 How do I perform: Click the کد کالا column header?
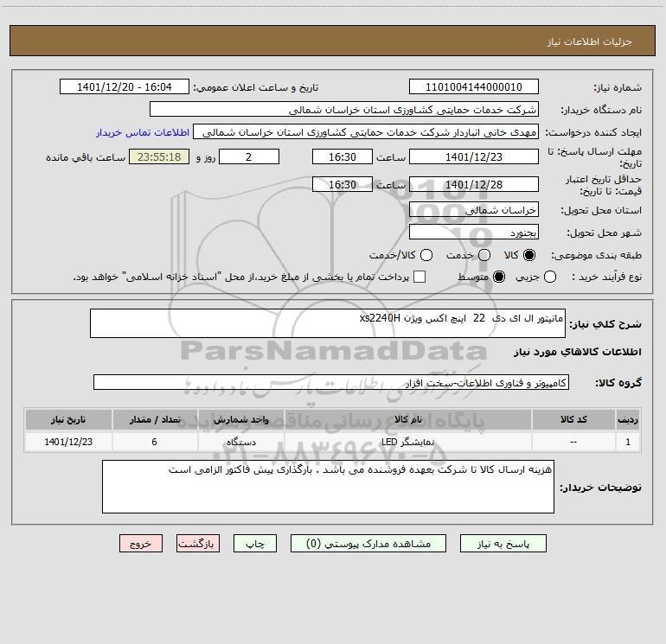click(x=573, y=419)
